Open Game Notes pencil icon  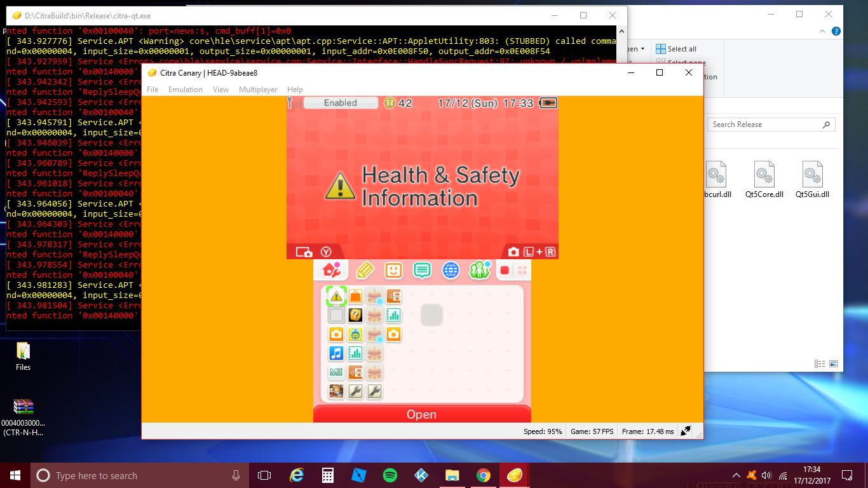point(365,270)
